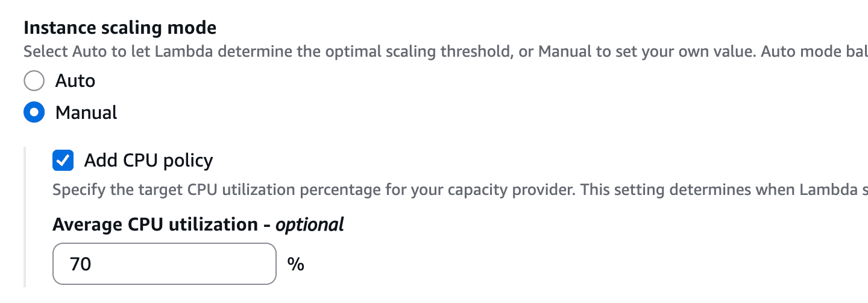Click the gray vertical bar beside CPU settings

point(25,217)
